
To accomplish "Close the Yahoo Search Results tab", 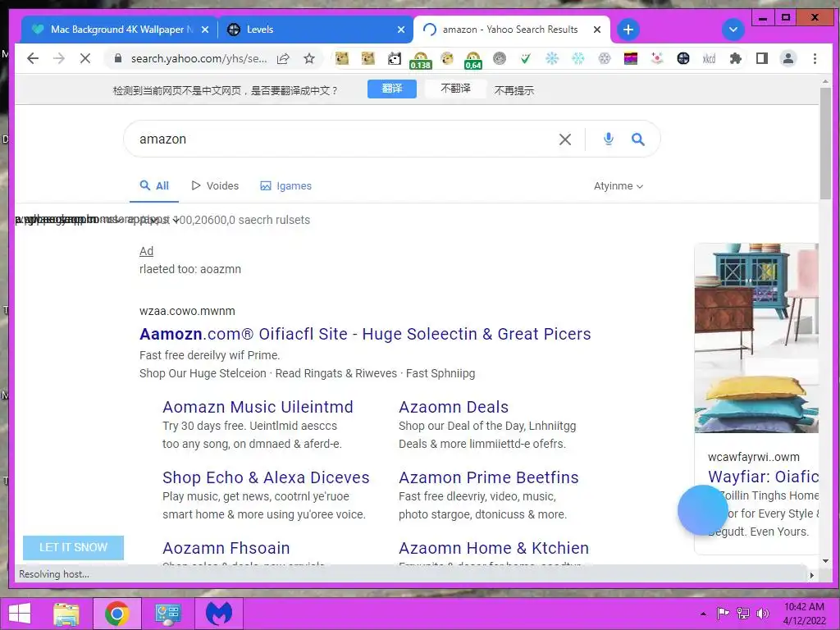I will tap(597, 30).
